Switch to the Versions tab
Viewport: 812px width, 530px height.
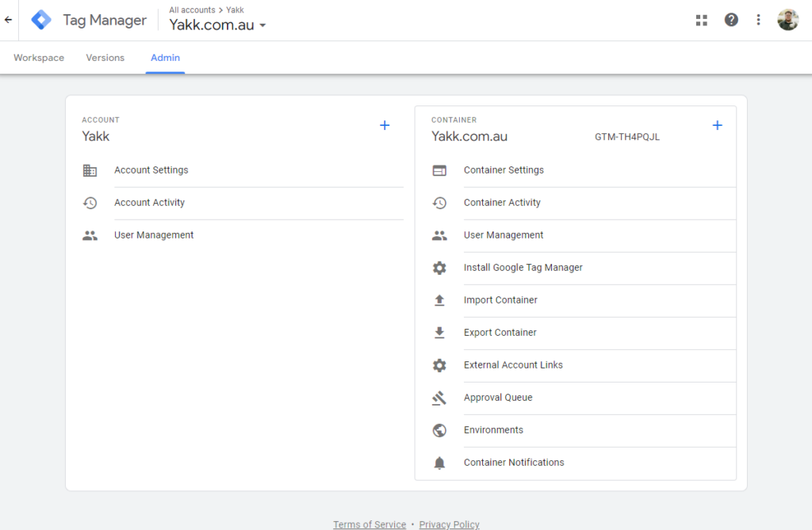[x=105, y=58]
